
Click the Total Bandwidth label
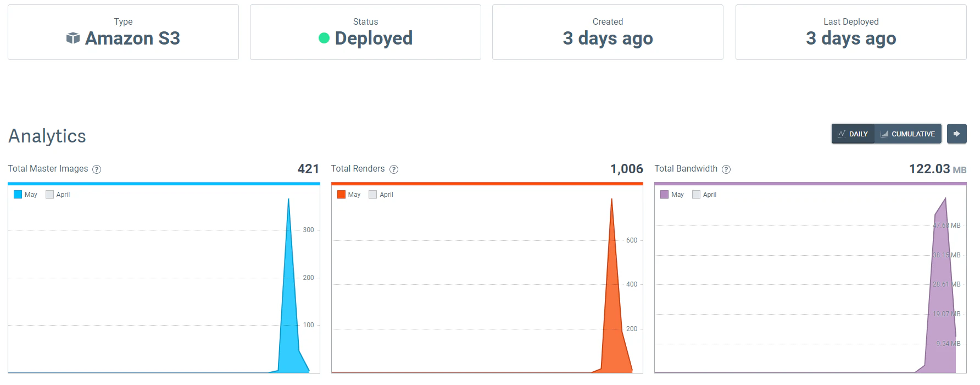[686, 169]
